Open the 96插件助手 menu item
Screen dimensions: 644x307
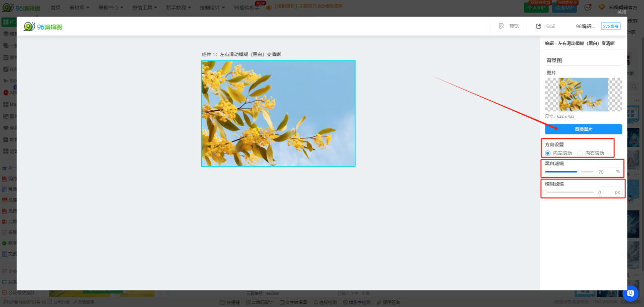247,8
